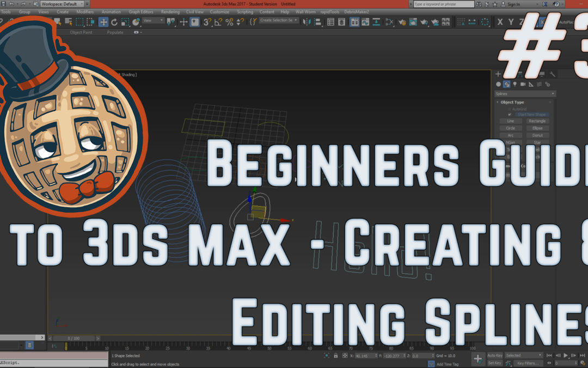This screenshot has width=588, height=368.
Task: Open the Layer Explorer icon
Action: (341, 22)
